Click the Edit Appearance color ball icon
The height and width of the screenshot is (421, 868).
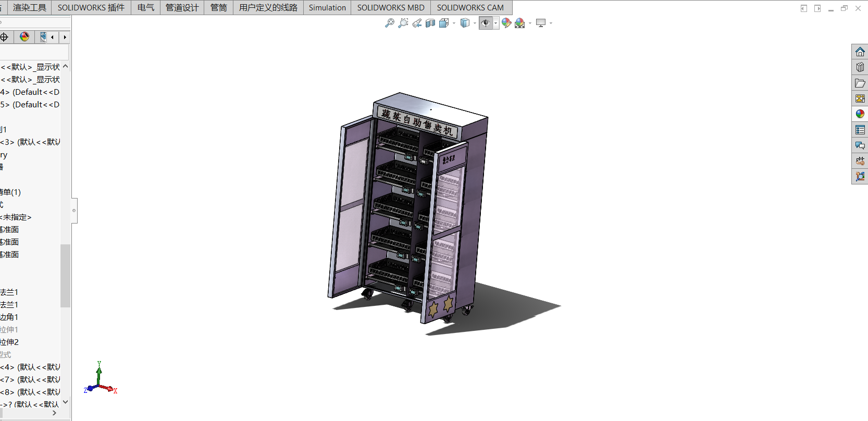point(506,23)
